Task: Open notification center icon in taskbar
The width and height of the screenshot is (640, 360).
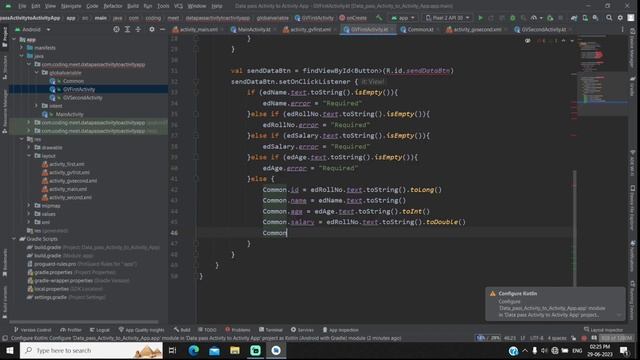Action: tap(624, 350)
